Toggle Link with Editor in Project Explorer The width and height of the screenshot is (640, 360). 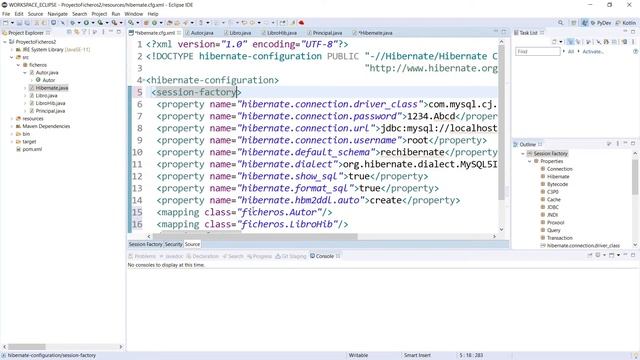(76, 32)
